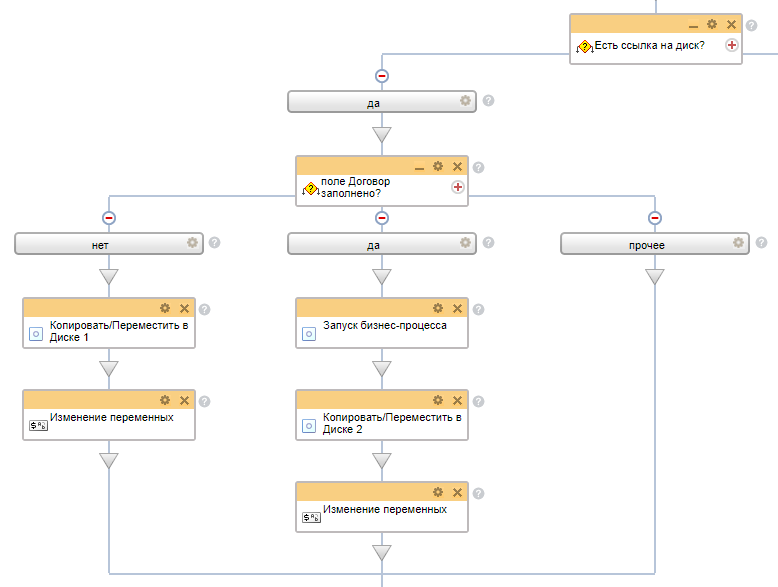Open settings of 'Есть ссылка на диск?' condition block
This screenshot has height=587, width=778.
(x=712, y=24)
